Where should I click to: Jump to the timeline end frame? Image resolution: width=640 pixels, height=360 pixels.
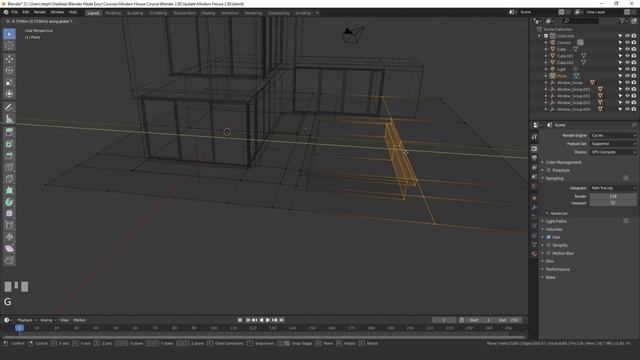pyautogui.click(x=281, y=320)
